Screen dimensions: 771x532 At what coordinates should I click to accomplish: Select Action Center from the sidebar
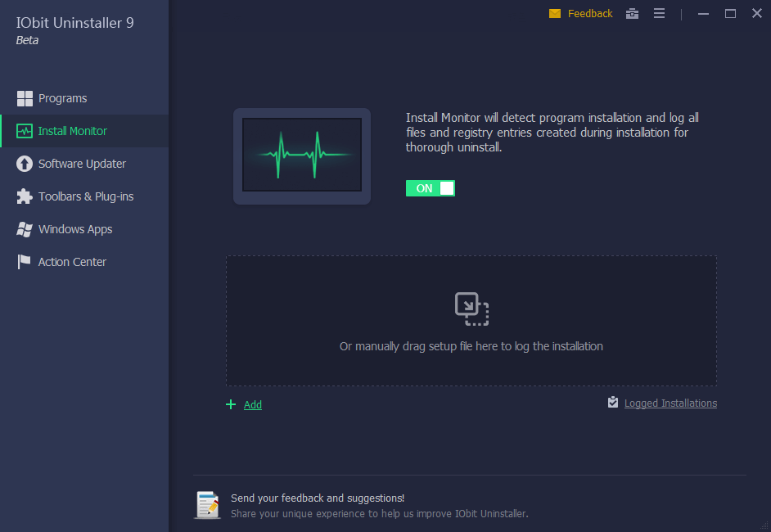(71, 261)
